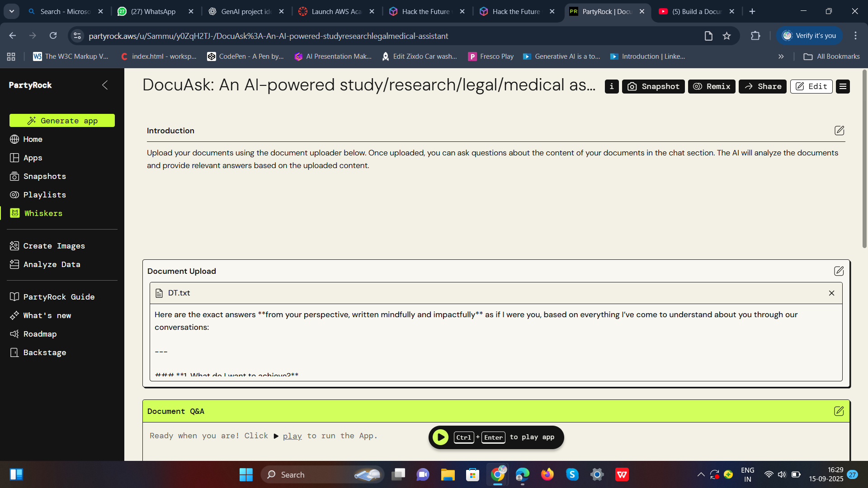This screenshot has width=868, height=488.
Task: Edit the Introduction widget with pencil icon
Action: point(839,131)
